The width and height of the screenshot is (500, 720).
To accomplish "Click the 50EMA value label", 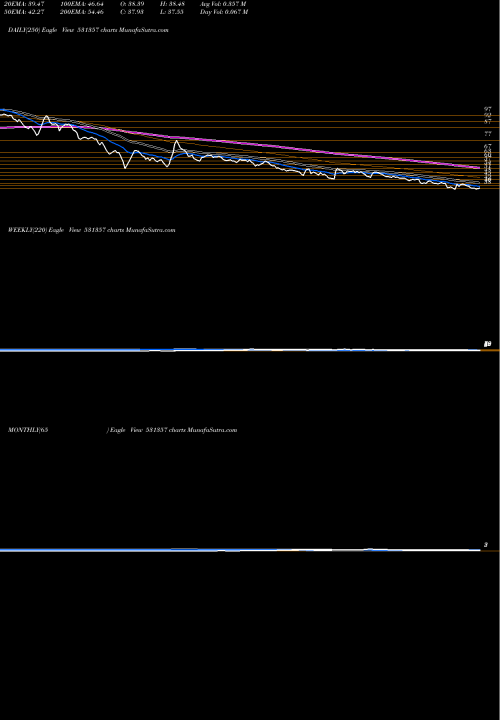I will [23, 12].
